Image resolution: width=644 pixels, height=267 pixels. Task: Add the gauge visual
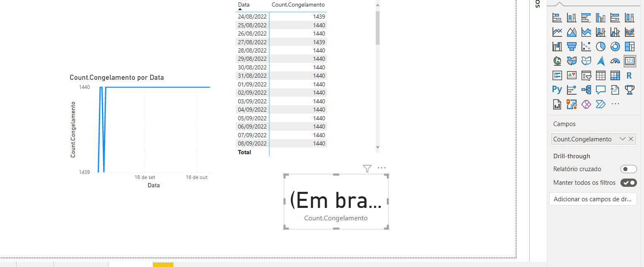tap(615, 61)
